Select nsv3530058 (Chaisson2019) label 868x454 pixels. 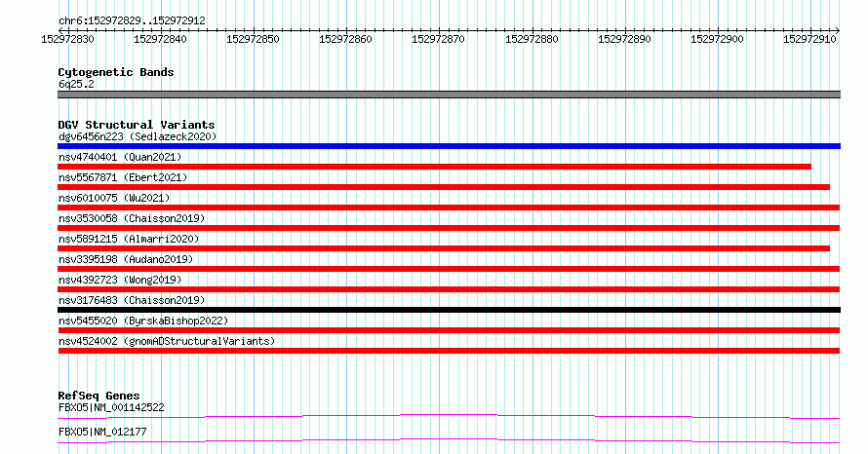point(132,218)
